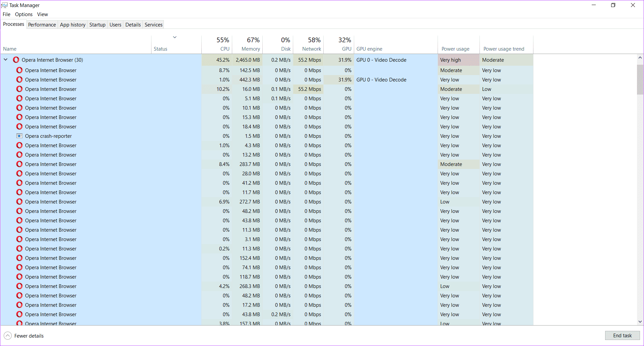Click the Opera icon on the 152.4 MB row
The image size is (644, 346).
coord(19,258)
